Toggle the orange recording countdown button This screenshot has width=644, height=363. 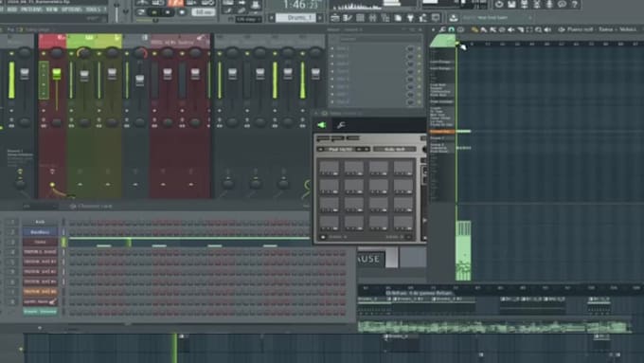coord(176,3)
